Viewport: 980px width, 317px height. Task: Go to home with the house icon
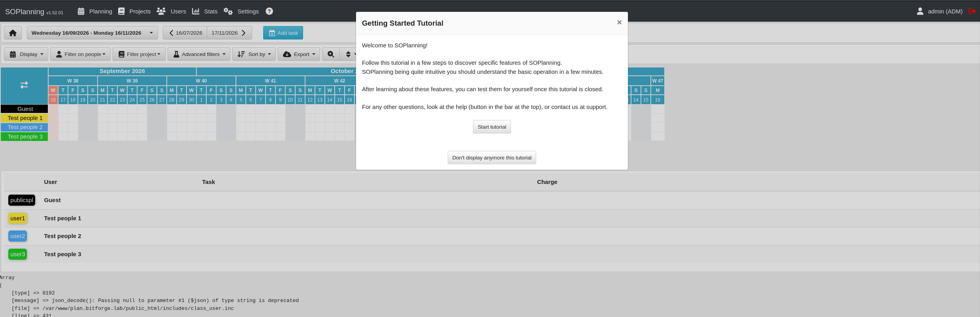[x=13, y=33]
